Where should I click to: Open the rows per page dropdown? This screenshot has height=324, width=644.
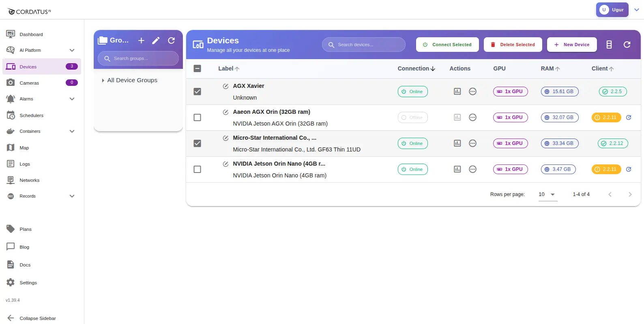547,194
